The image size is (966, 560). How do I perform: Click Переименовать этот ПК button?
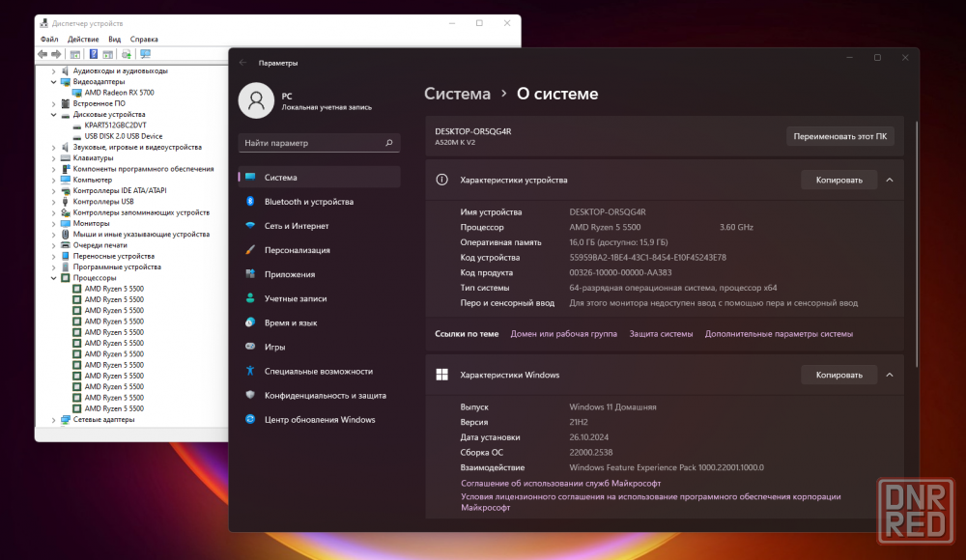pyautogui.click(x=840, y=136)
